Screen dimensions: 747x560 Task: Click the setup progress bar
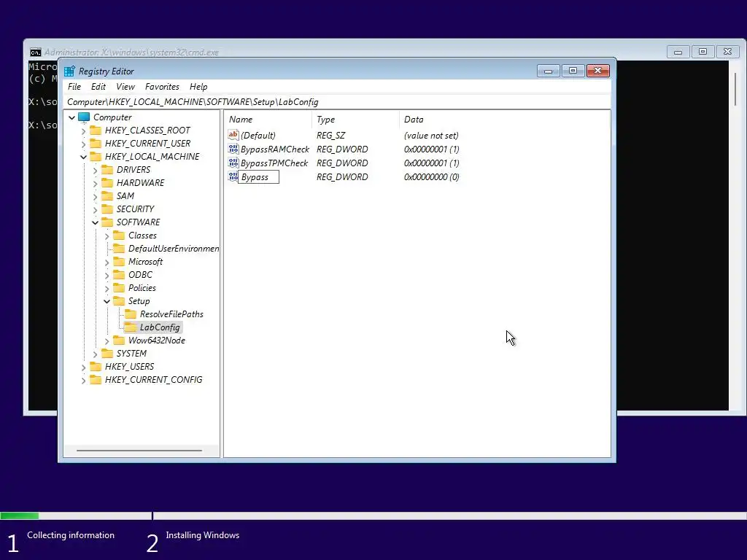coord(373,516)
